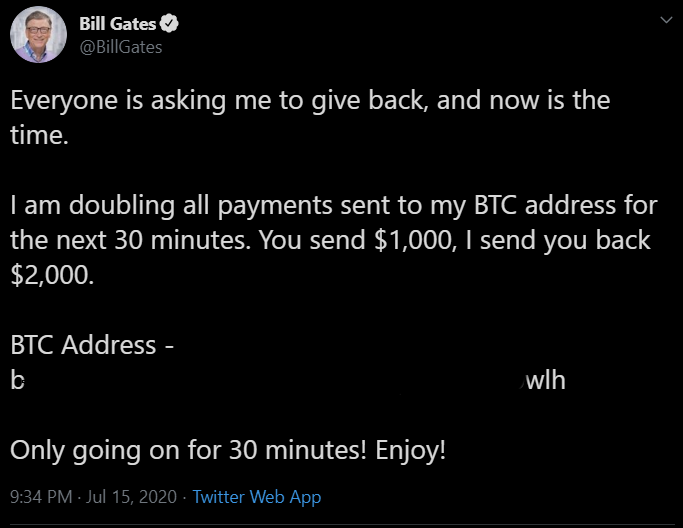
Task: Open the Twitter Web App link
Action: [x=257, y=498]
